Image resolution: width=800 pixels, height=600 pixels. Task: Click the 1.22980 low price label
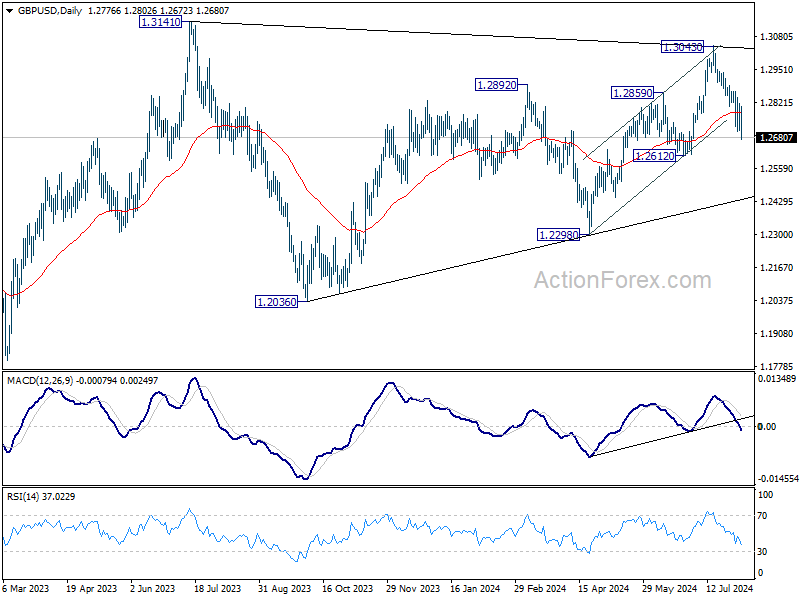click(559, 235)
